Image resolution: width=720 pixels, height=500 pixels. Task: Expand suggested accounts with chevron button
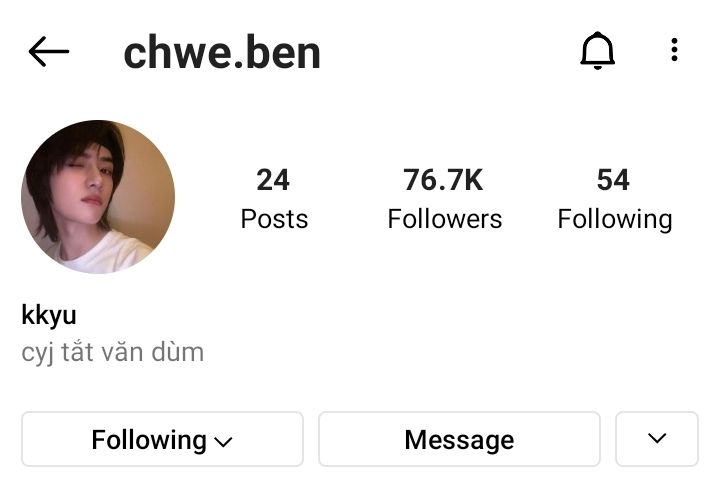[x=657, y=439]
